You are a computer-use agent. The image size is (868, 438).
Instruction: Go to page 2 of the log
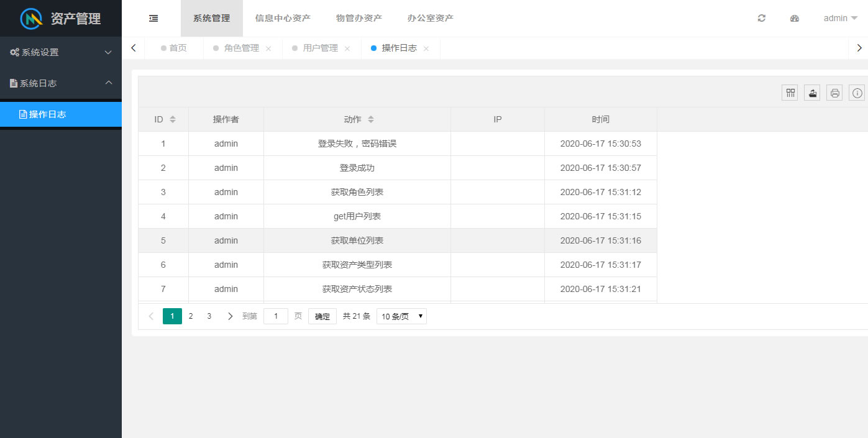pos(191,316)
